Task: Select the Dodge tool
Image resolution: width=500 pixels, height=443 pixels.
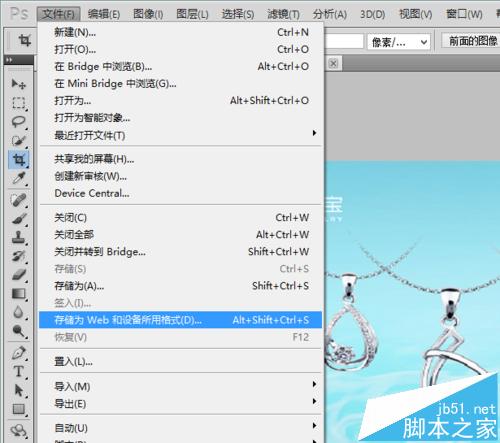Action: (19, 331)
